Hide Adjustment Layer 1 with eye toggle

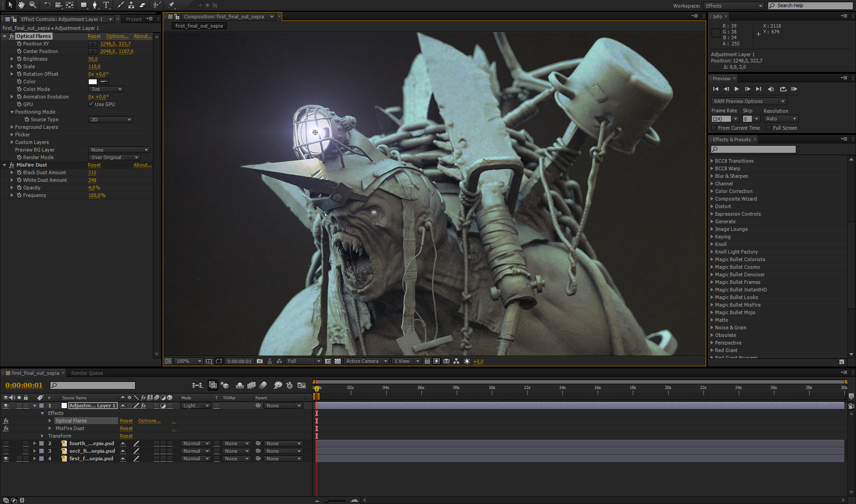click(6, 406)
